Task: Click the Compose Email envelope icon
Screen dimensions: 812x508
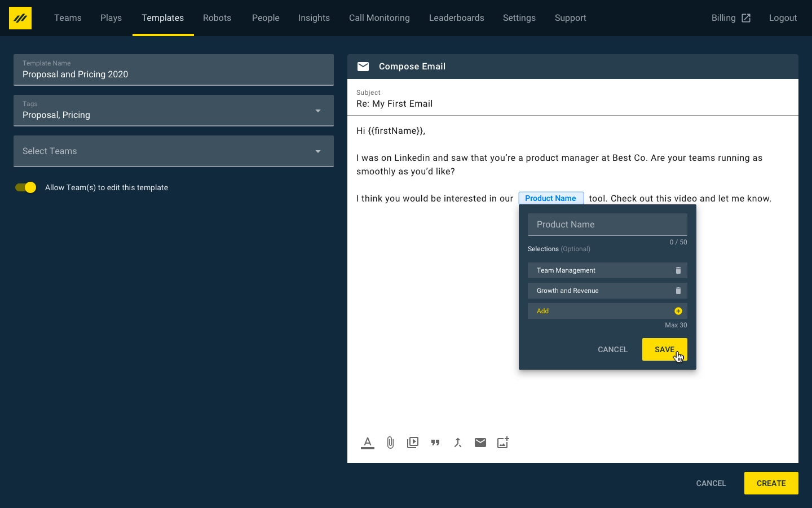Action: point(363,67)
